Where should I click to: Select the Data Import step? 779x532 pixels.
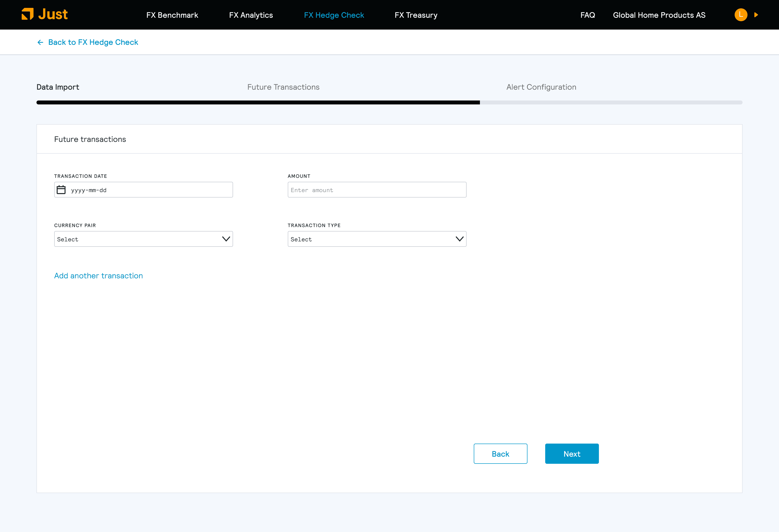click(58, 87)
